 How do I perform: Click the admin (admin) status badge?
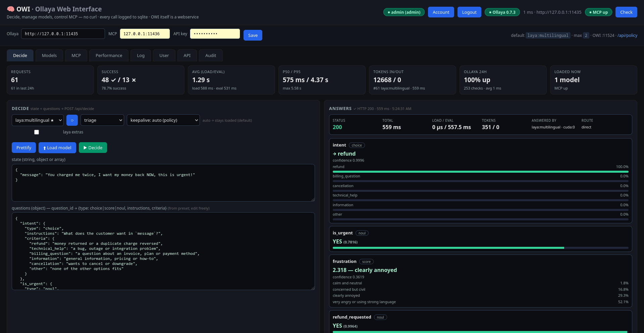pyautogui.click(x=404, y=12)
